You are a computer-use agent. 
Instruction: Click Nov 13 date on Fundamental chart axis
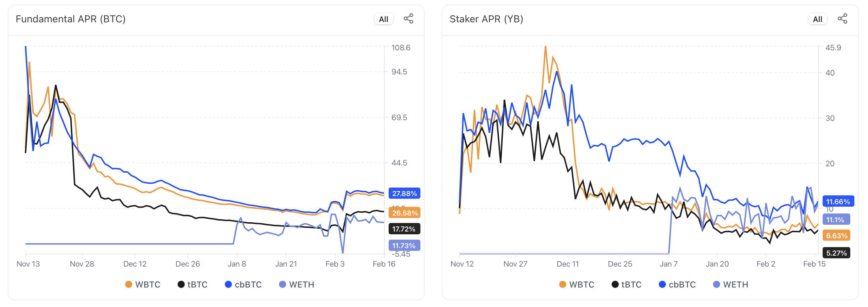[28, 264]
